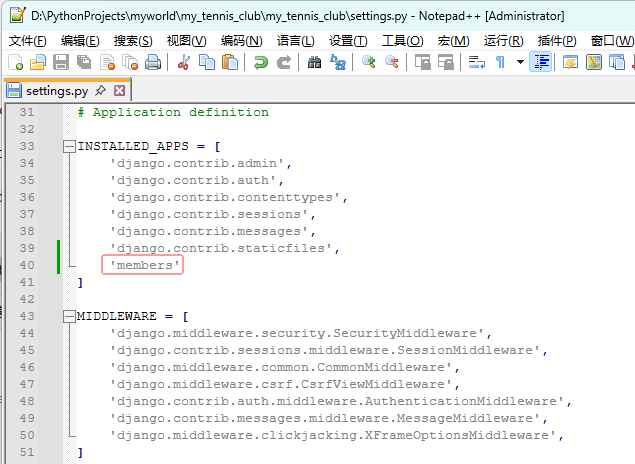Open the 编码(N) menu
This screenshot has width=635, height=464.
241,41
